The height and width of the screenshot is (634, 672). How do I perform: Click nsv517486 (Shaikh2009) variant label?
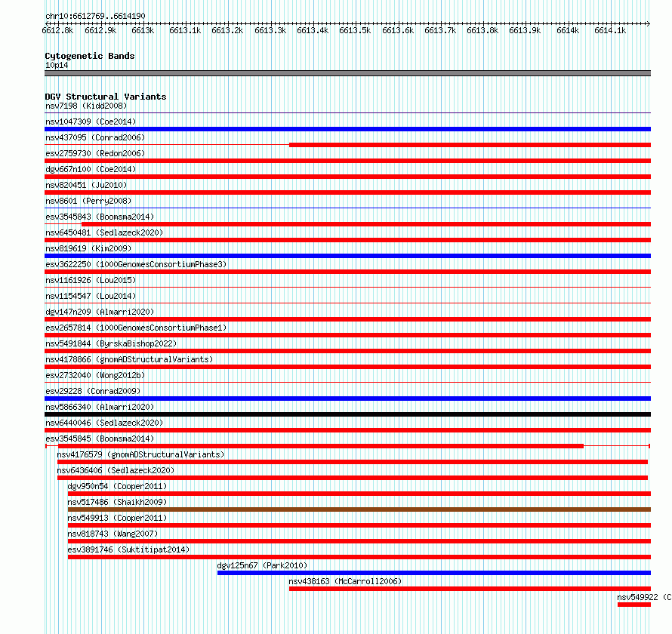(117, 502)
